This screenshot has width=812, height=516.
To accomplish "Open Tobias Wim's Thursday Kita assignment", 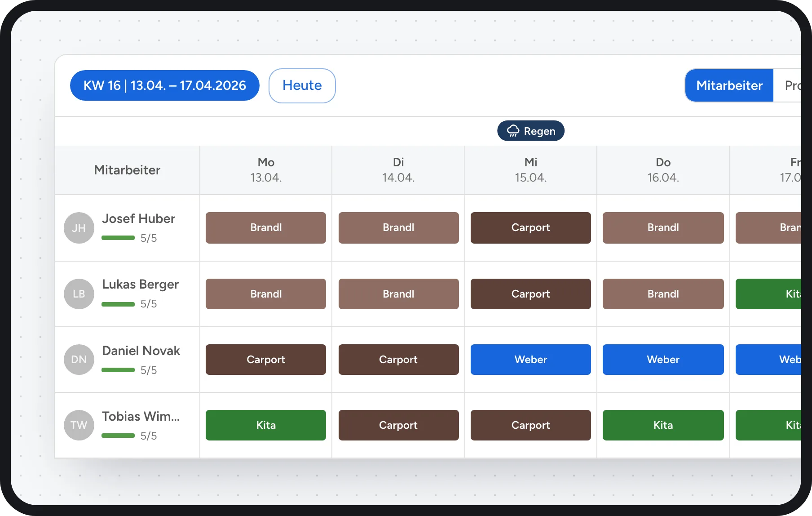I will tap(663, 425).
